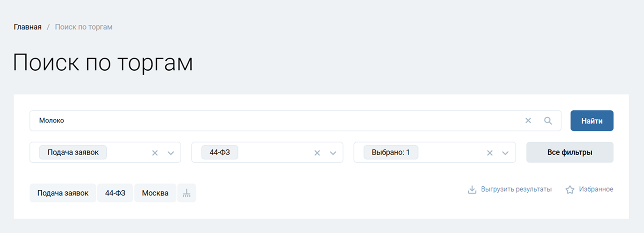Go to "Главная" breadcrumb link

28,27
